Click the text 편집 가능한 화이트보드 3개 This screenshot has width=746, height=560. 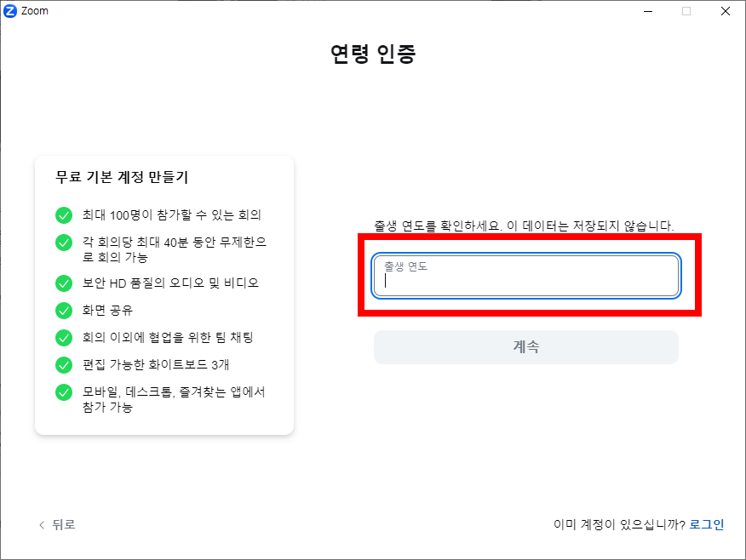tap(156, 364)
